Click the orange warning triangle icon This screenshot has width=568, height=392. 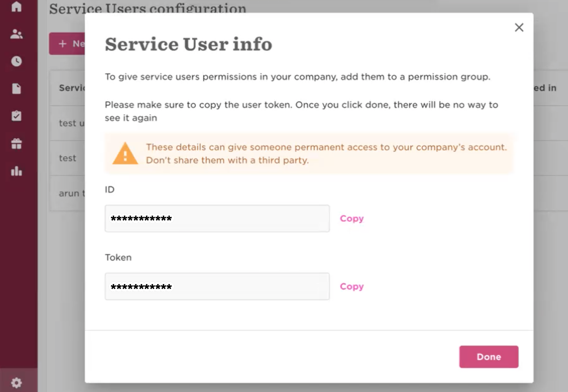pyautogui.click(x=125, y=153)
